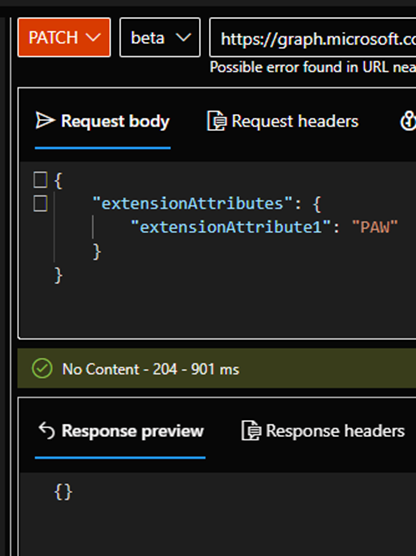416x556 pixels.
Task: Click the Graph URL input field
Action: [x=312, y=38]
